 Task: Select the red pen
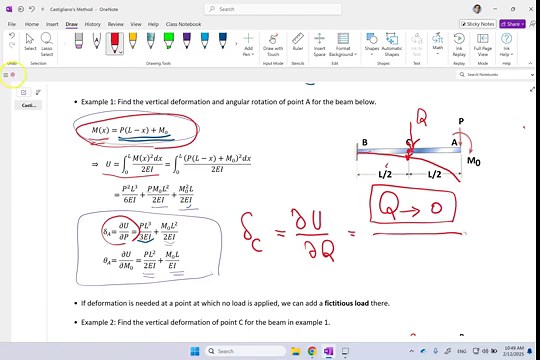point(115,42)
